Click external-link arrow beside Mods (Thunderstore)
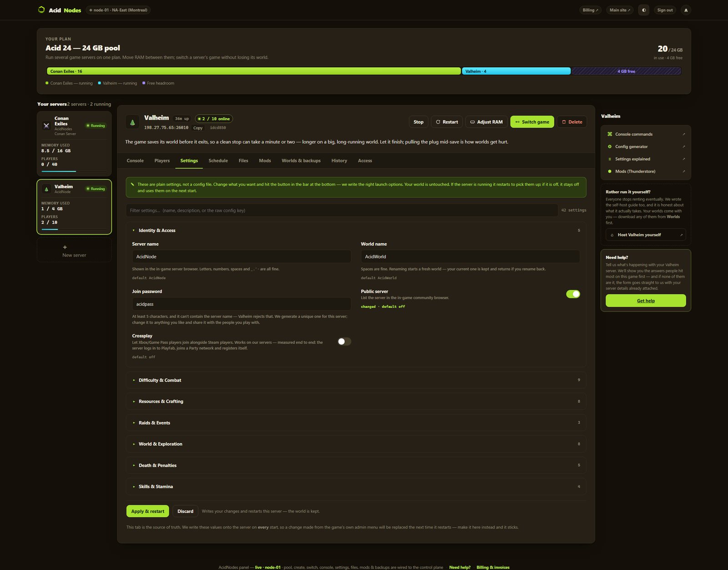This screenshot has height=570, width=728. (x=683, y=171)
